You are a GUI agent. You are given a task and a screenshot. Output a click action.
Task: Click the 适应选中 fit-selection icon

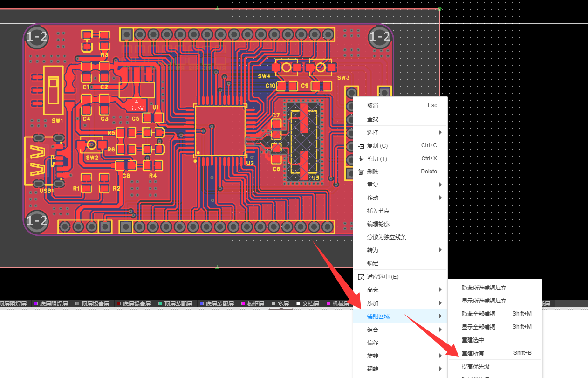(361, 277)
